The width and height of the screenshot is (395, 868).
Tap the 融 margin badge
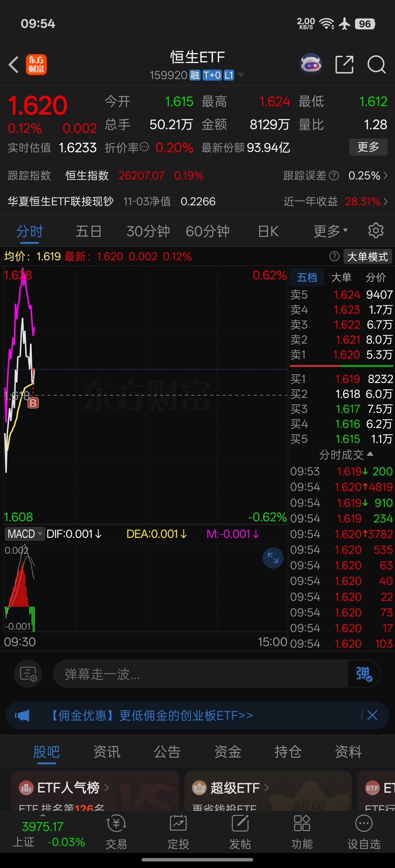[195, 75]
